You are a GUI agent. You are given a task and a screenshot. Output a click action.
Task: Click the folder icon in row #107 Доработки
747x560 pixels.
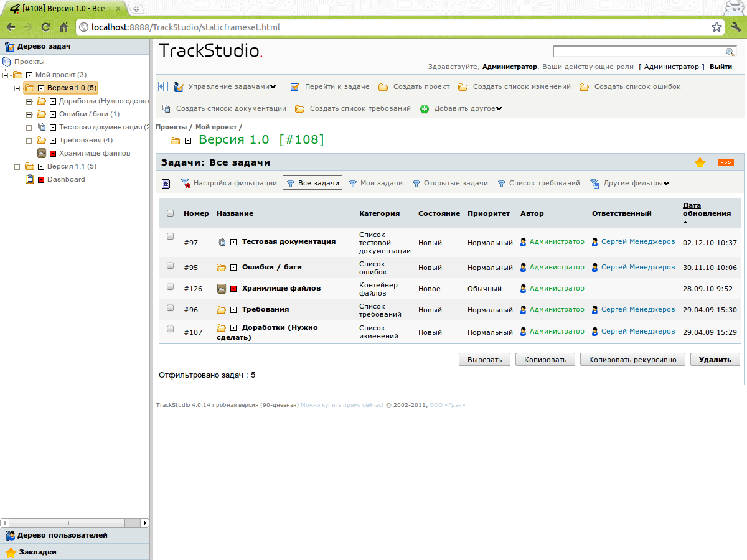pos(221,328)
